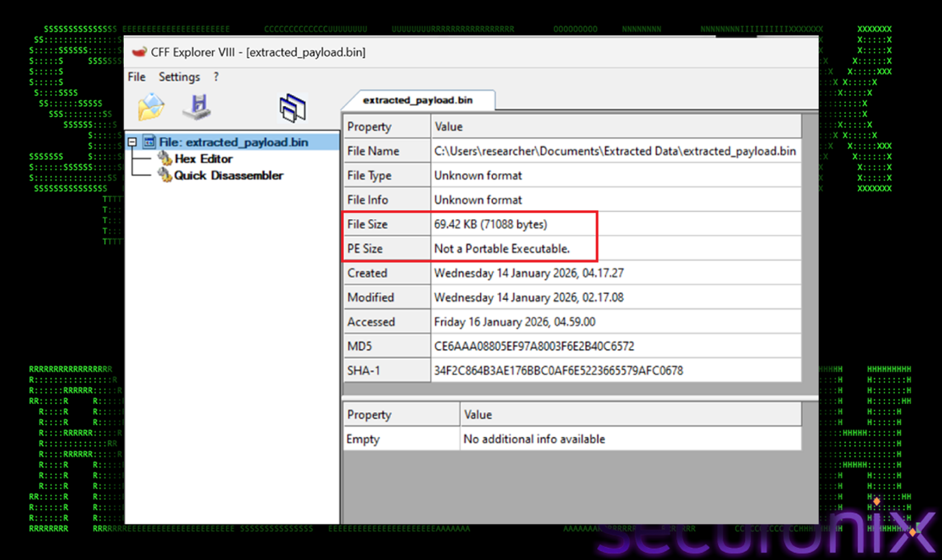Click the Quick Disassembler tree icon

(x=164, y=175)
